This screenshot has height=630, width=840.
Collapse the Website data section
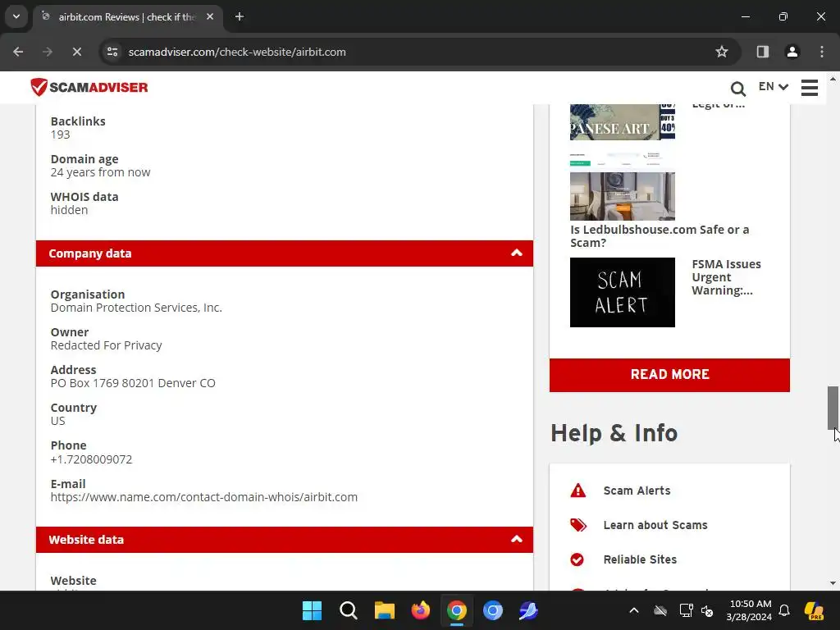[x=516, y=539]
